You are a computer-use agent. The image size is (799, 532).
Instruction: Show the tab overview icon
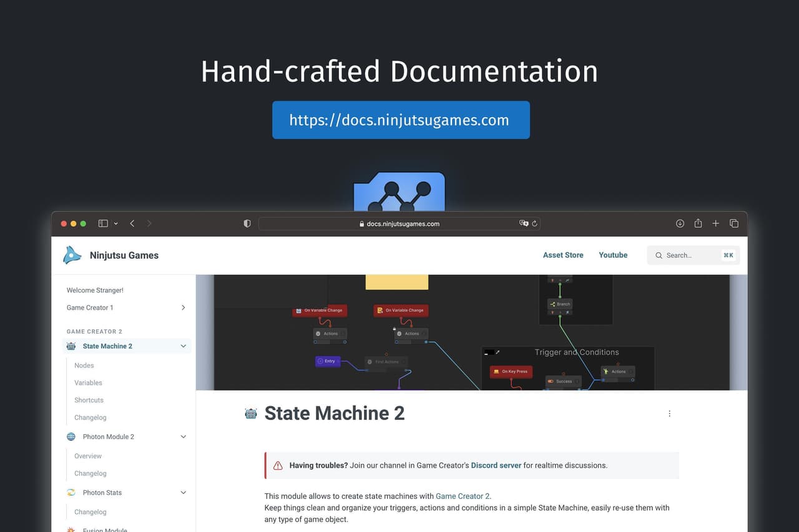(734, 223)
